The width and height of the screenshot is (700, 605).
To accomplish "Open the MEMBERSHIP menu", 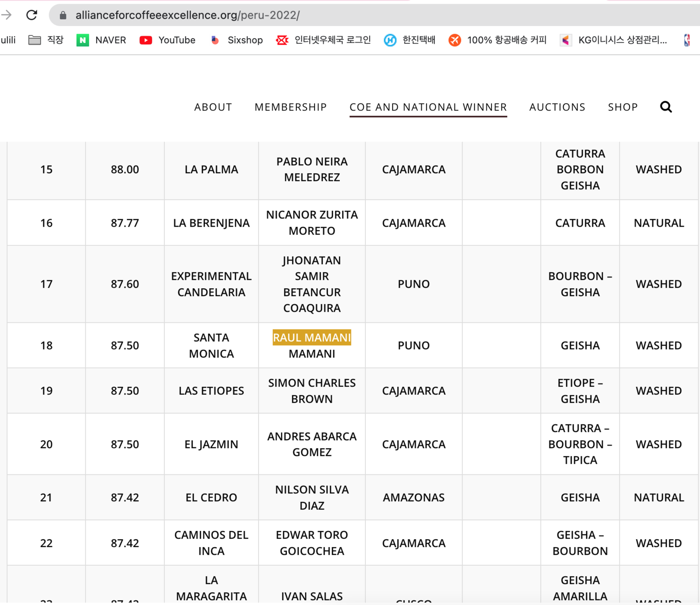I will point(290,107).
